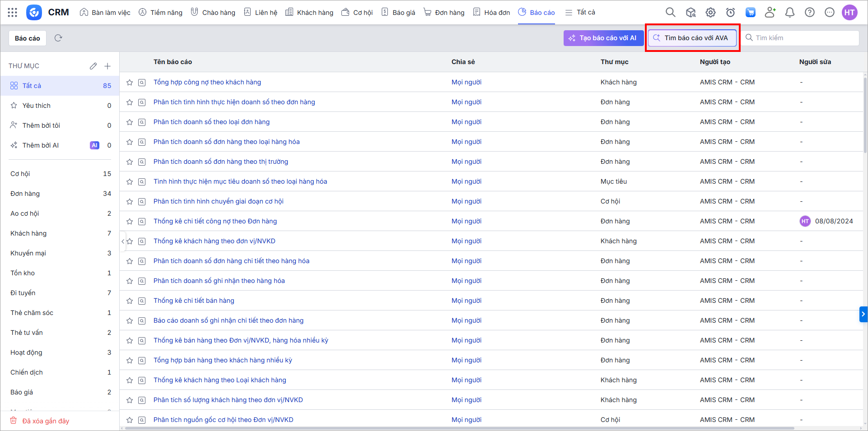868x431 pixels.
Task: Click the pencil edit folders icon
Action: (93, 66)
